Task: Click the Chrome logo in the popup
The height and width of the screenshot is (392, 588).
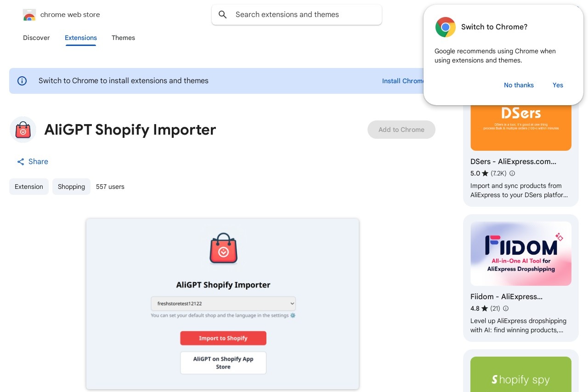Action: click(446, 27)
